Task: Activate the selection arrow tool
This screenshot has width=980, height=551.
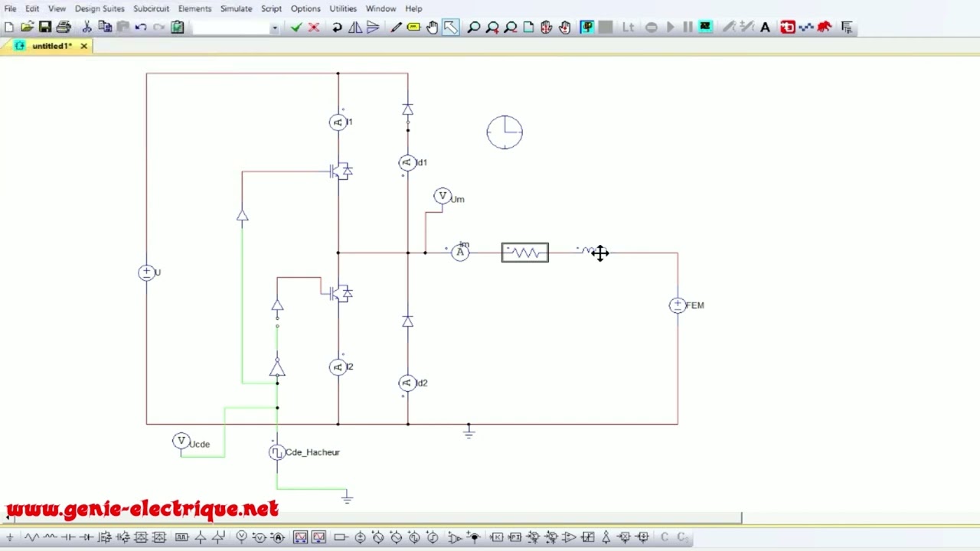Action: [x=450, y=28]
